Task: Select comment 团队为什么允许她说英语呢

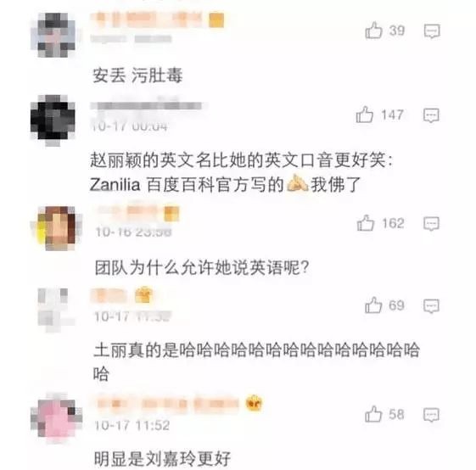Action: 202,267
